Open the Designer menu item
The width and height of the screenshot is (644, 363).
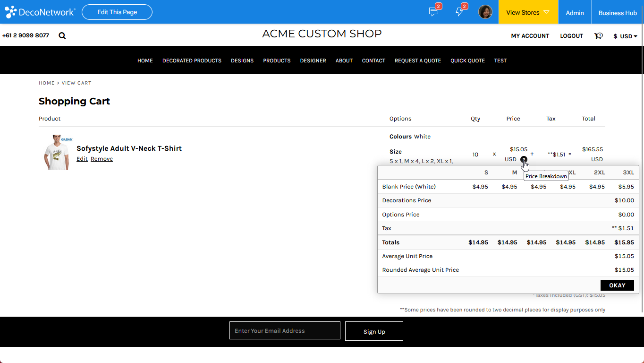click(313, 60)
